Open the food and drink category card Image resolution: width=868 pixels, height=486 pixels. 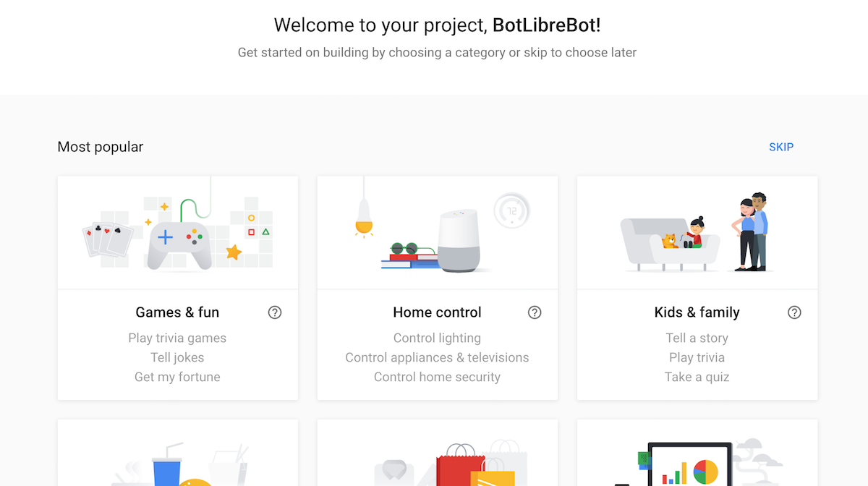177,456
